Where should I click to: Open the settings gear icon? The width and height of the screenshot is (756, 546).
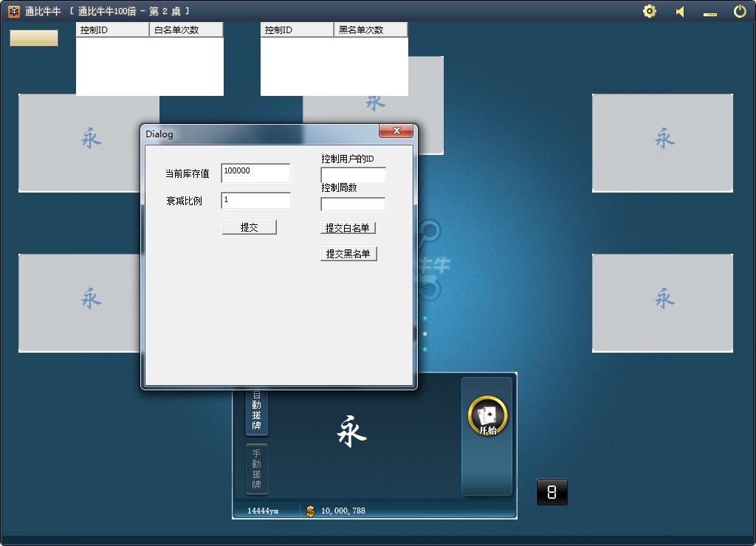(x=650, y=11)
